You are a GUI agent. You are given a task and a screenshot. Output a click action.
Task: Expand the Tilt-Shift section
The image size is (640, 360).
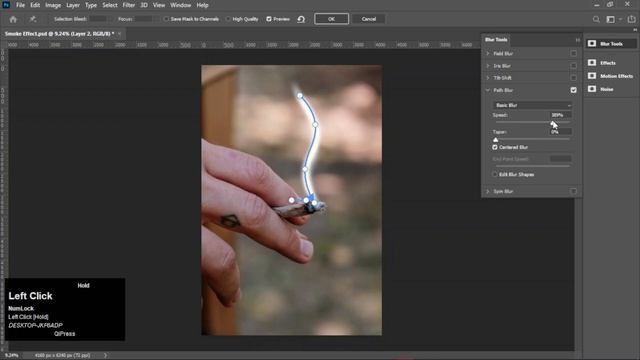pyautogui.click(x=488, y=78)
